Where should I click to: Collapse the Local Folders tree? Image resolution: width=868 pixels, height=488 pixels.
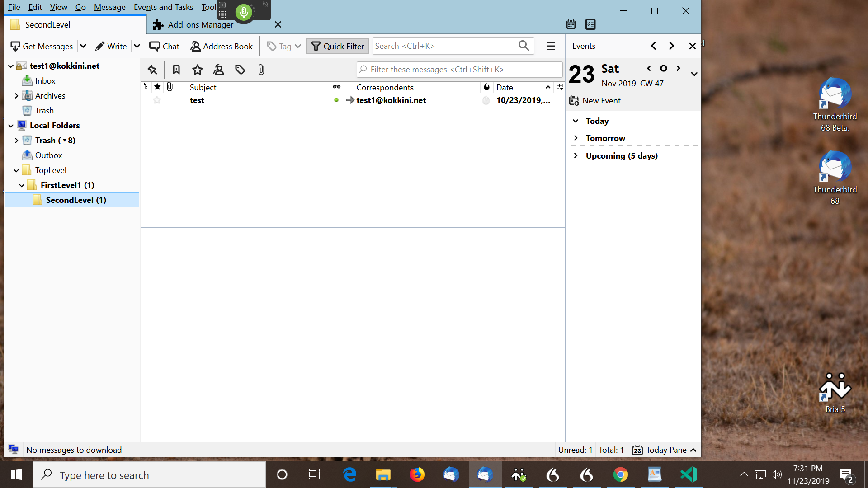click(10, 125)
